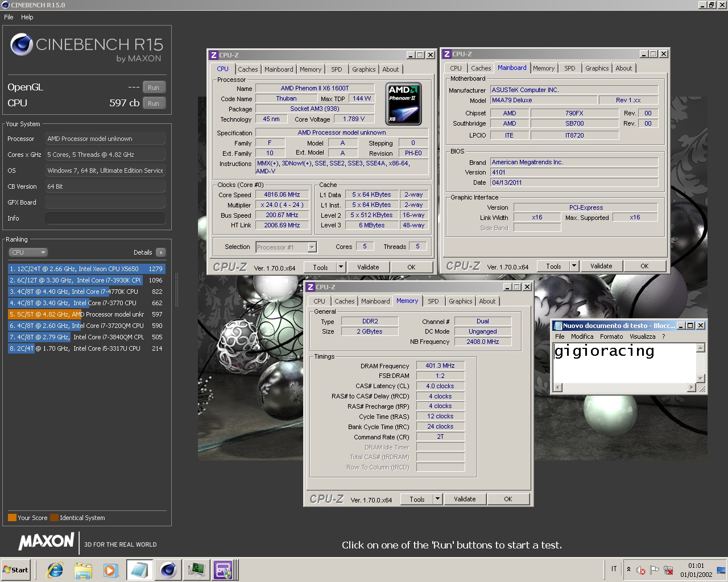Click the Show Desktop monitor icon
This screenshot has width=728, height=582.
point(721,570)
